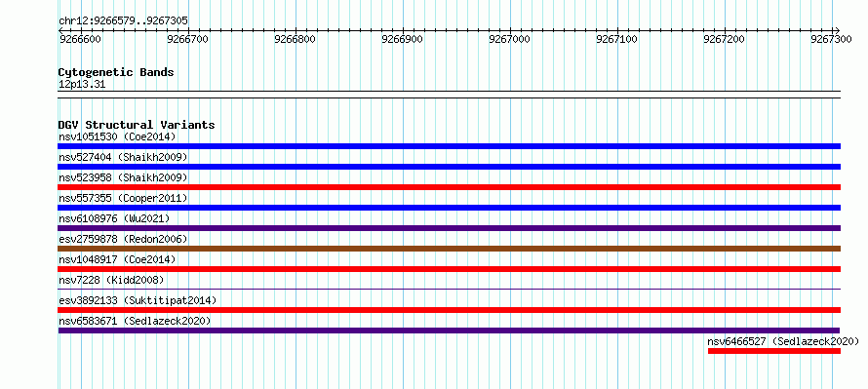Open variant esv3892133 (Suktitipat2014) label
Screen dimensions: 868x389
click(x=138, y=300)
